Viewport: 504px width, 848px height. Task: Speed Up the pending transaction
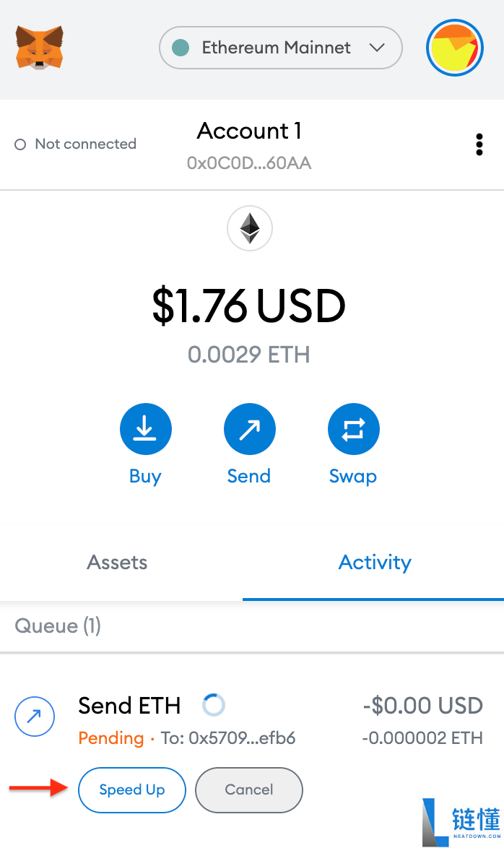pyautogui.click(x=132, y=789)
